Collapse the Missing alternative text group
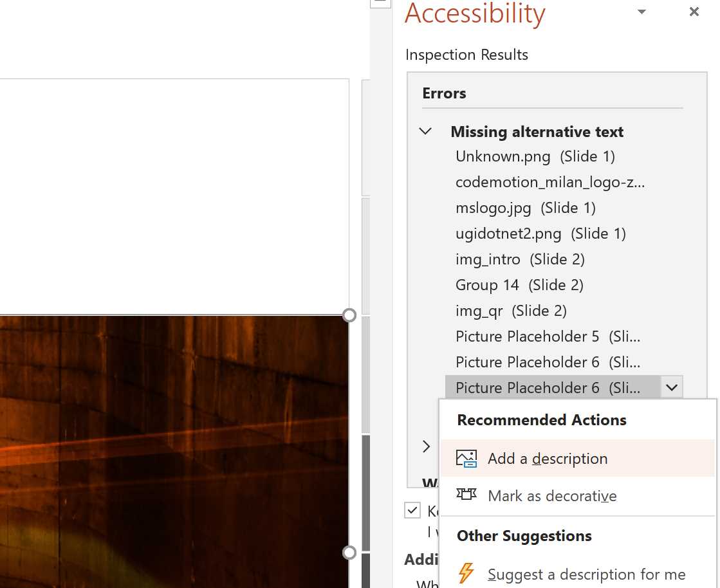Viewport: 720px width, 588px height. (425, 131)
